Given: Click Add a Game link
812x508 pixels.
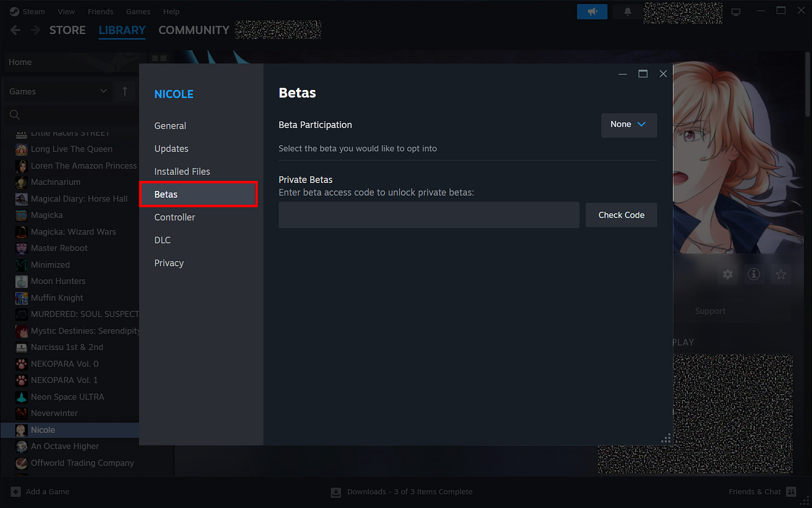Looking at the screenshot, I should point(47,492).
